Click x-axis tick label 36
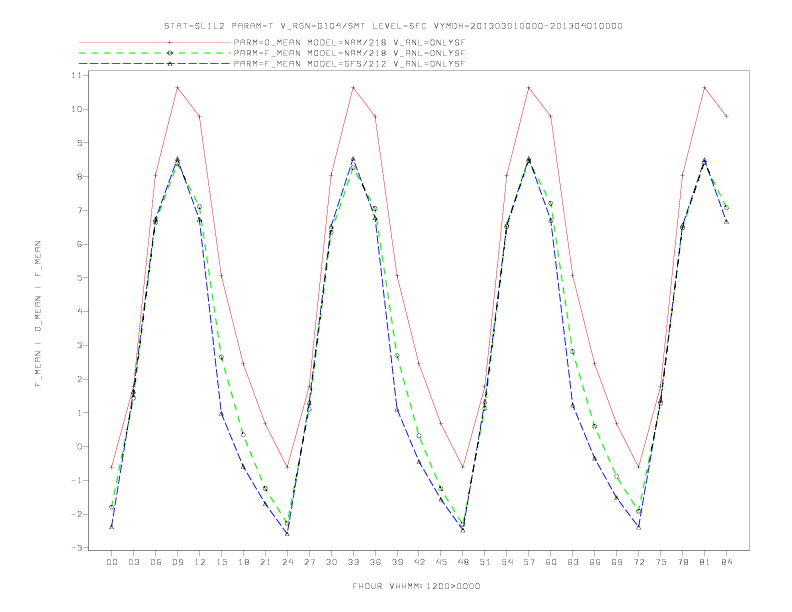The height and width of the screenshot is (612, 792). click(x=375, y=562)
